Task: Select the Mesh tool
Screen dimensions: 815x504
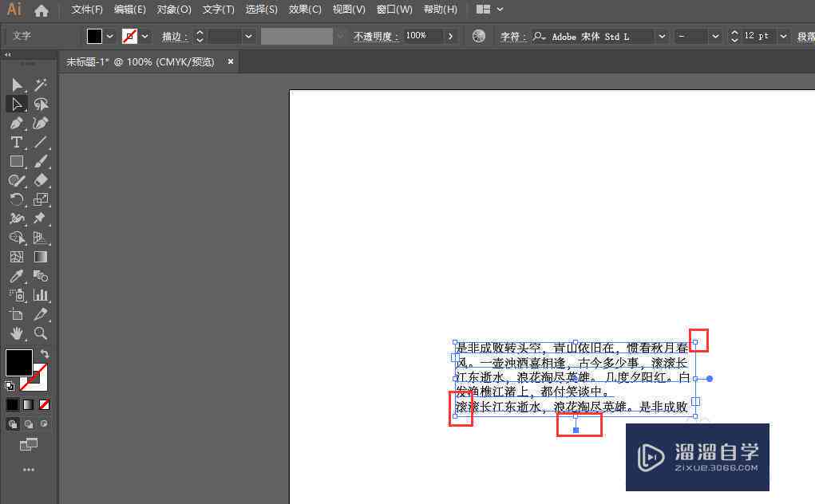Action: (x=17, y=257)
